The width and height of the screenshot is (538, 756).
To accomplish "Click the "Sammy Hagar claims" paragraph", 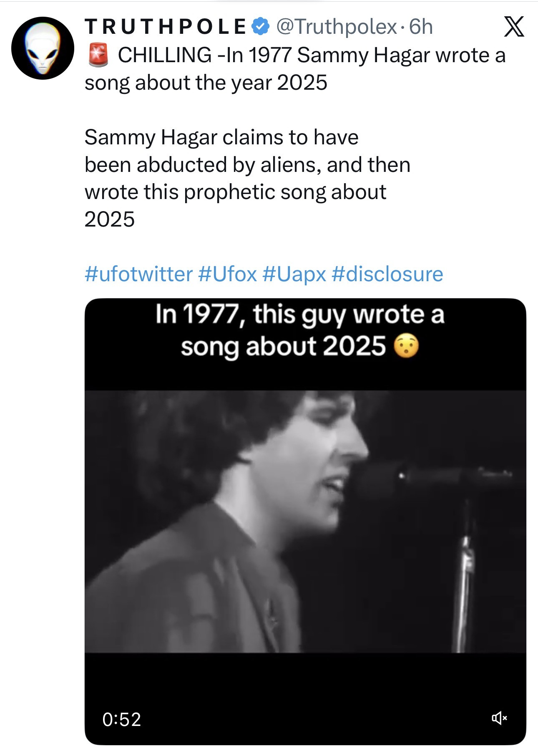I will (x=247, y=178).
